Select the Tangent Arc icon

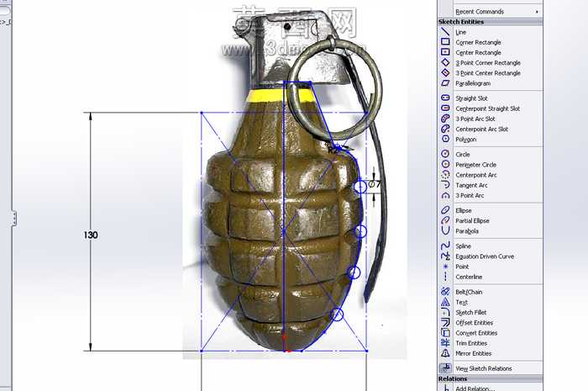pos(445,185)
